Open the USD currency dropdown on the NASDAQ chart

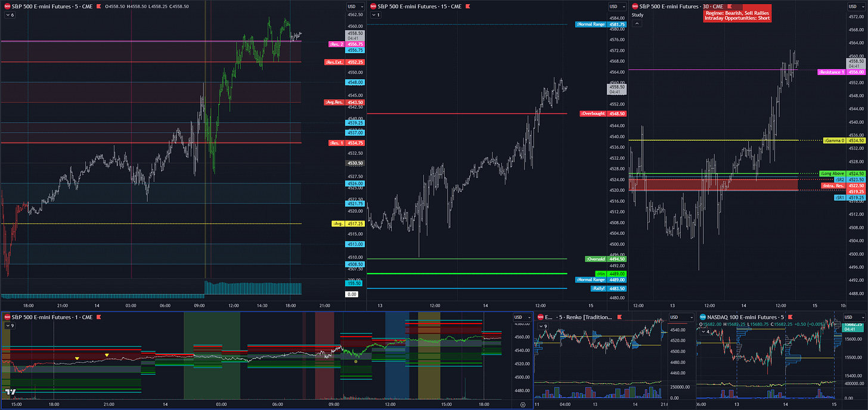coord(854,317)
